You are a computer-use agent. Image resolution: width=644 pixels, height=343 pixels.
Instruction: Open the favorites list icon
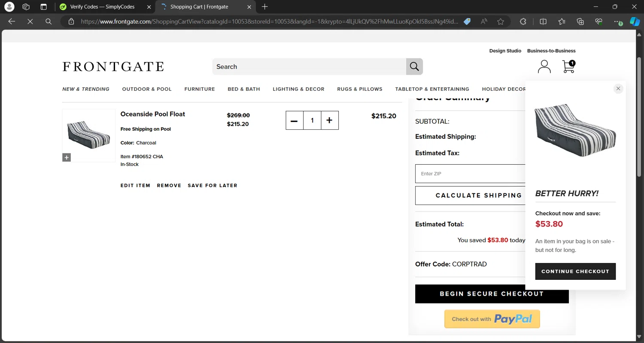click(x=562, y=21)
